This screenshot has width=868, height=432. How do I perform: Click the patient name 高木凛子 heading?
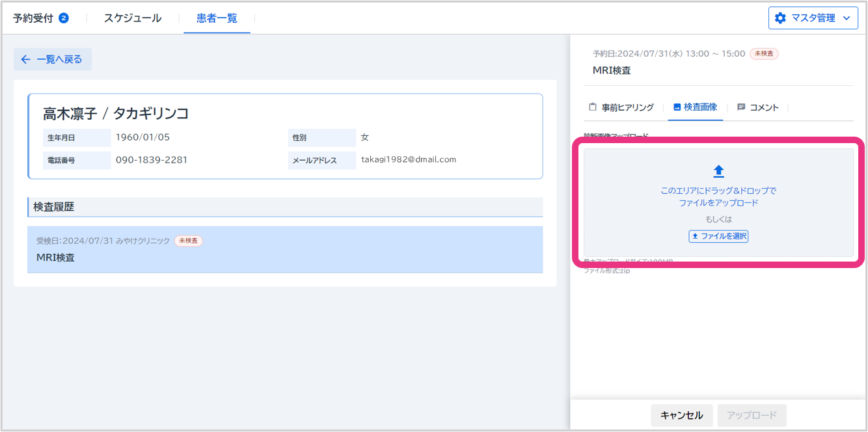[116, 113]
